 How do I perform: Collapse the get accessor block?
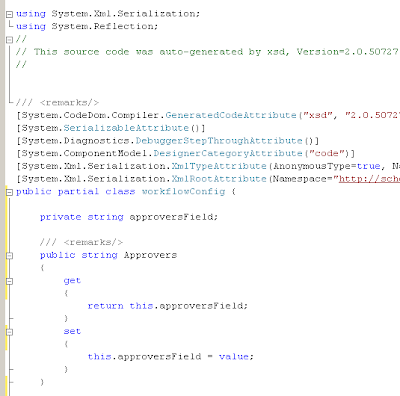tap(9, 281)
